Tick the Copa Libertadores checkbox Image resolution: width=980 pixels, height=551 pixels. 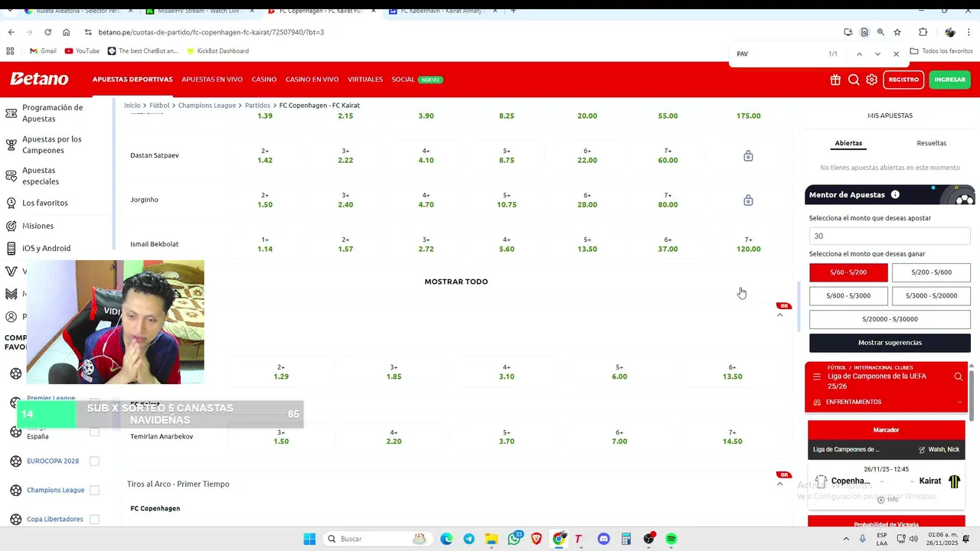94,520
